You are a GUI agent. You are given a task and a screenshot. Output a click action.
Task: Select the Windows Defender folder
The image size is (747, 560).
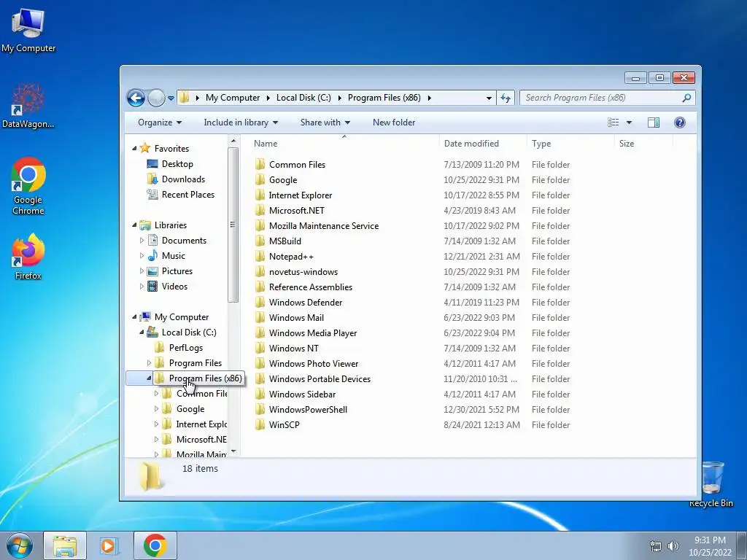(306, 303)
